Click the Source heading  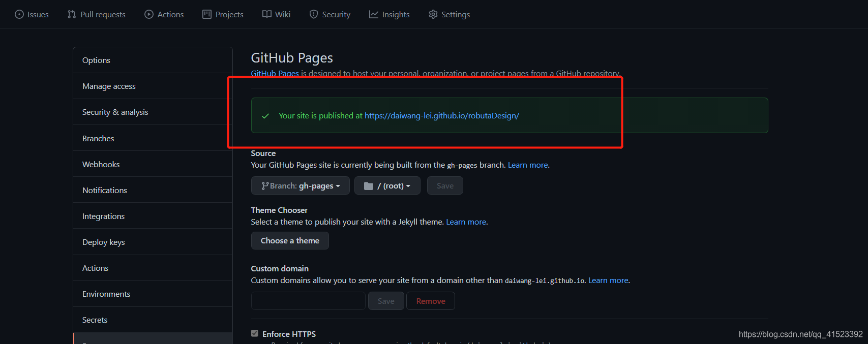[263, 153]
